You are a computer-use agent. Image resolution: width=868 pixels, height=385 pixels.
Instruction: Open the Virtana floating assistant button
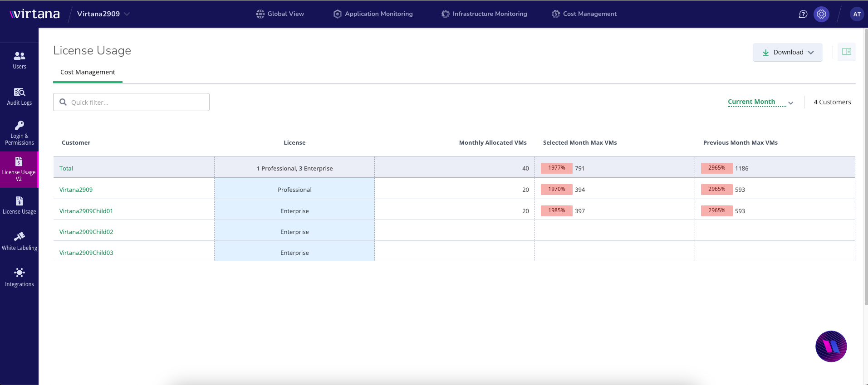pos(831,346)
